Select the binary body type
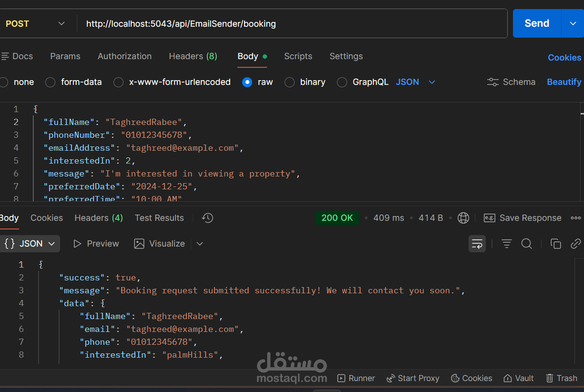Viewport: 584px width, 392px height. tap(305, 82)
